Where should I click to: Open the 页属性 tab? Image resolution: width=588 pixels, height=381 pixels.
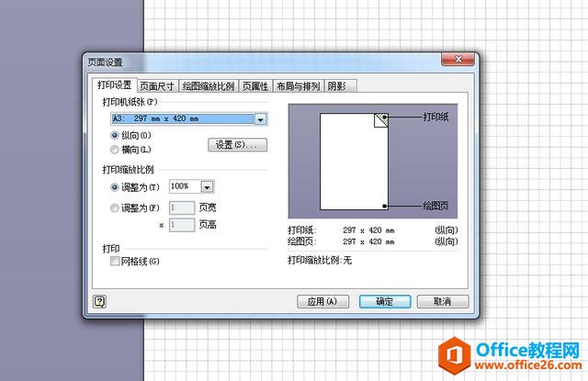255,86
